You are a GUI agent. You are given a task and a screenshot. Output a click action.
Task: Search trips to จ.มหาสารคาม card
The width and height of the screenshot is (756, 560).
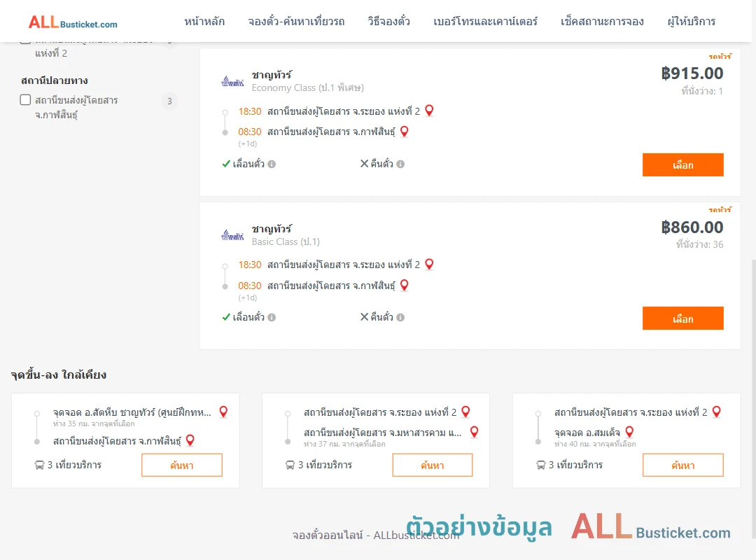pos(433,465)
